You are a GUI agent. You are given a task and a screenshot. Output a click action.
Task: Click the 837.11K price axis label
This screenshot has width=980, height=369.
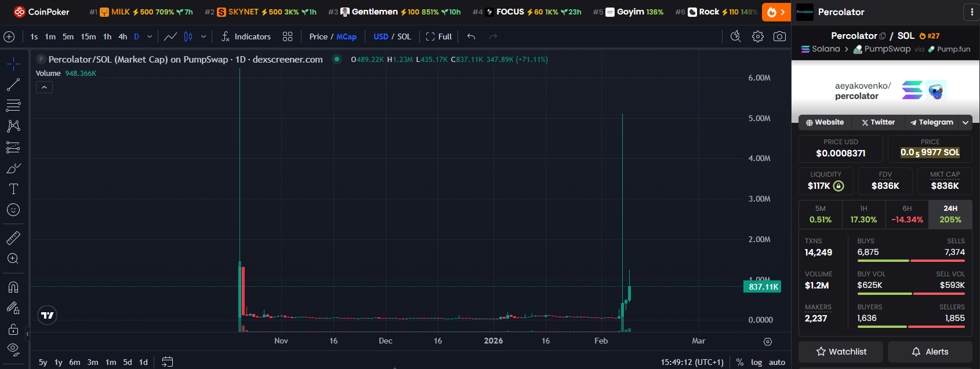(763, 287)
